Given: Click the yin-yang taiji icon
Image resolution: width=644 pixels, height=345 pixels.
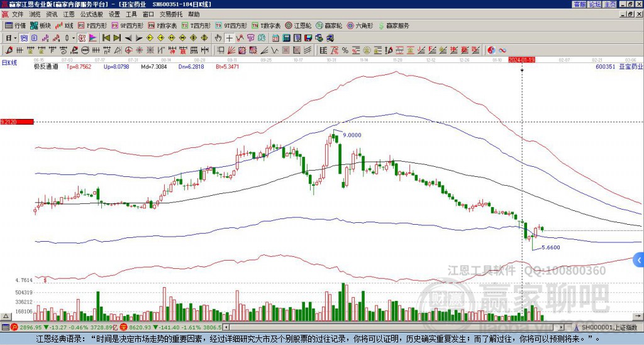Looking at the screenshot, I should click(x=492, y=50).
